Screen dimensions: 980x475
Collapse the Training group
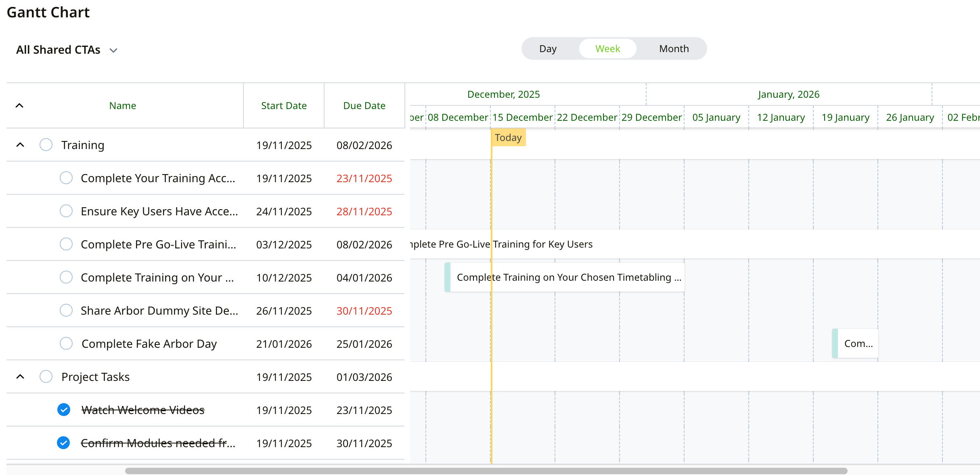click(20, 145)
